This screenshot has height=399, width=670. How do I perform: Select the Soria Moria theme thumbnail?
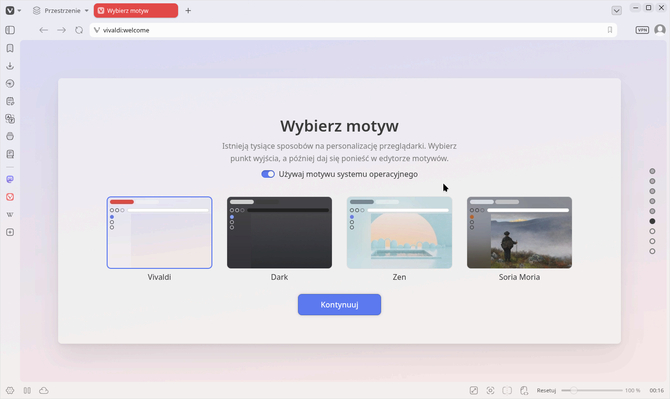pos(519,232)
